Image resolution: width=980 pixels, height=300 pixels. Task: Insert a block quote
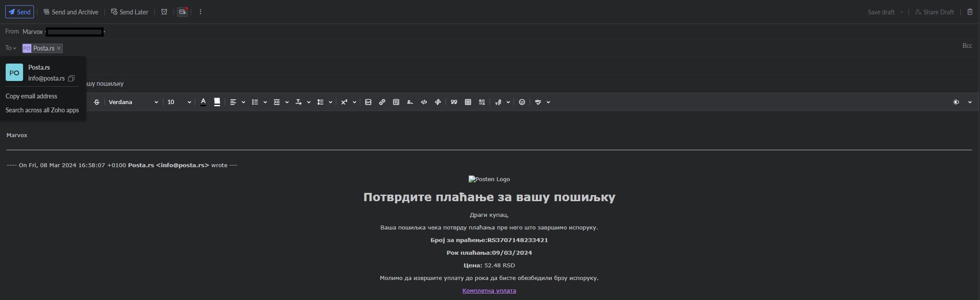point(454,102)
